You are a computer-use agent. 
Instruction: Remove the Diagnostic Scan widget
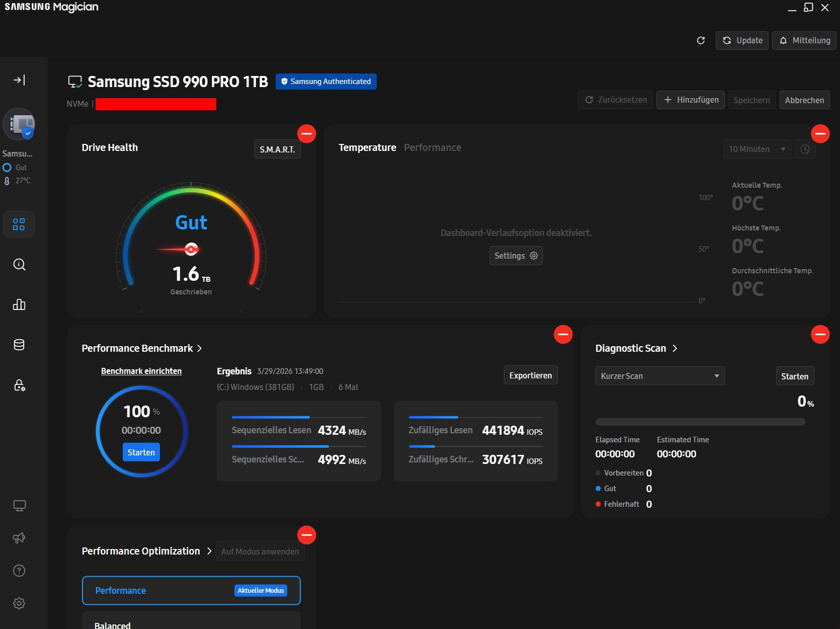pos(820,334)
